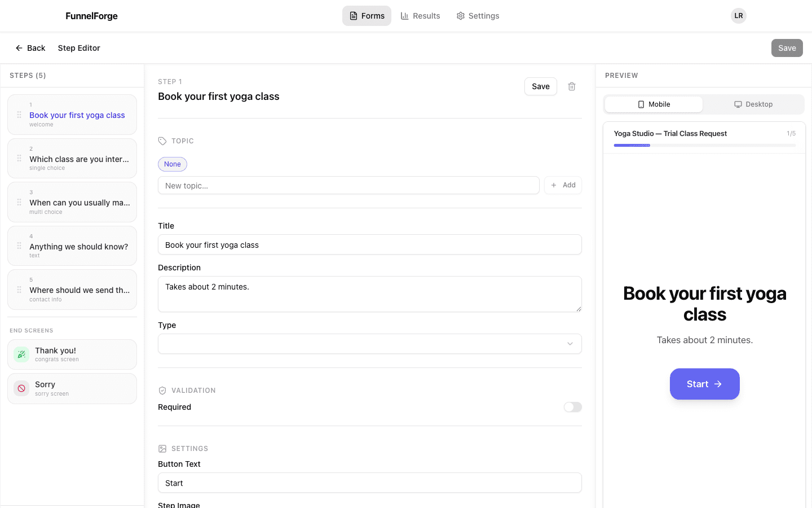The width and height of the screenshot is (812, 508).
Task: Click the Title input field
Action: point(370,244)
